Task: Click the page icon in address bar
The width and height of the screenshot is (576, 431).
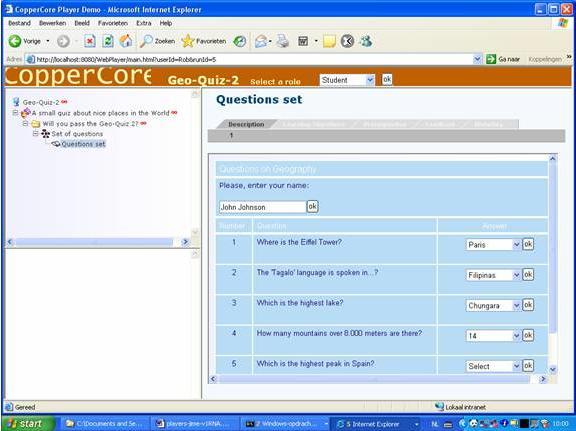Action: (31, 59)
